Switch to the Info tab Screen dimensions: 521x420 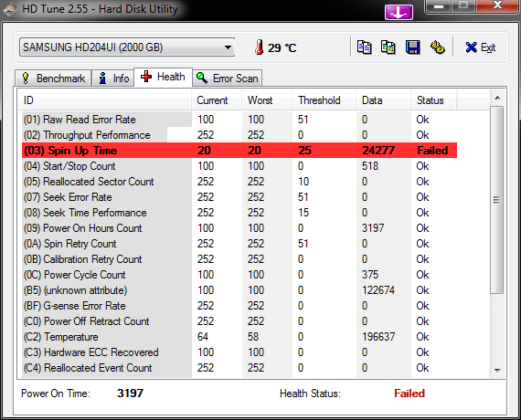tap(113, 79)
